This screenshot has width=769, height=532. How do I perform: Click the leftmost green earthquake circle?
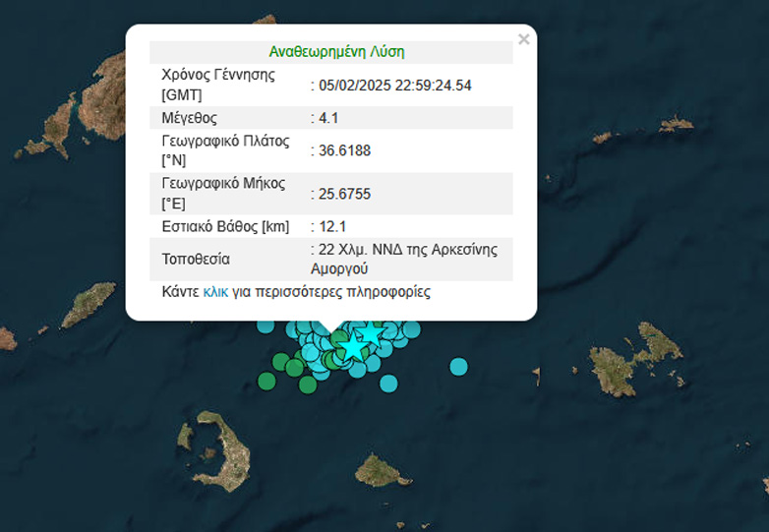266,380
